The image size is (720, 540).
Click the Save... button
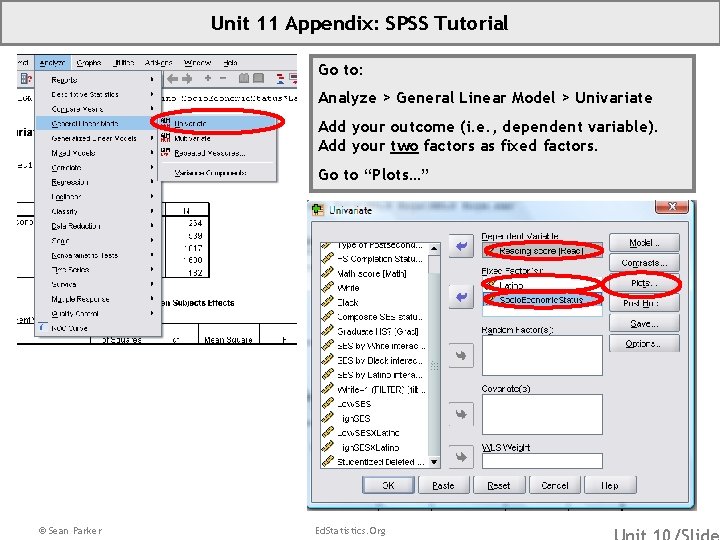tap(644, 324)
